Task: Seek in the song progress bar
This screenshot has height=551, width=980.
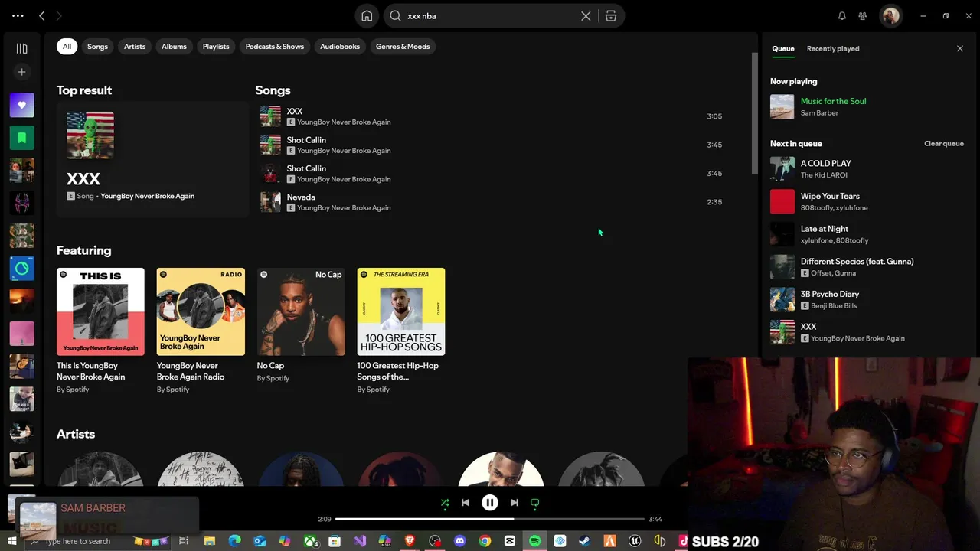Action: point(490,519)
